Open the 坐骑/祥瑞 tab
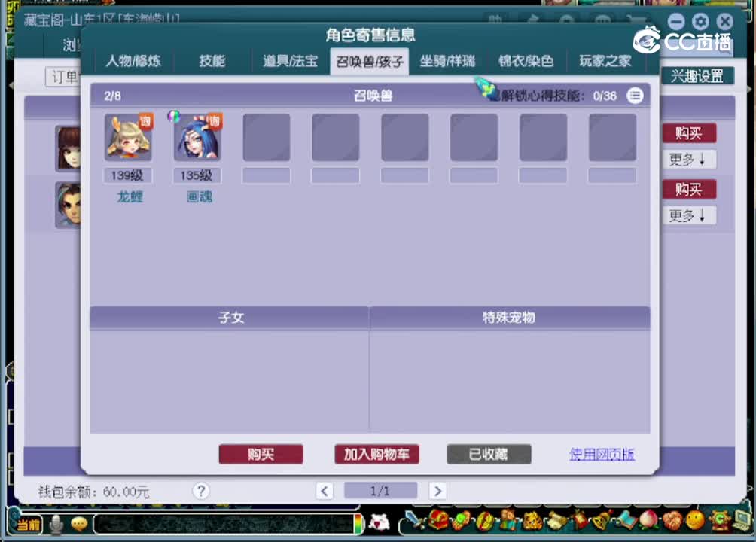The image size is (756, 542). point(447,62)
